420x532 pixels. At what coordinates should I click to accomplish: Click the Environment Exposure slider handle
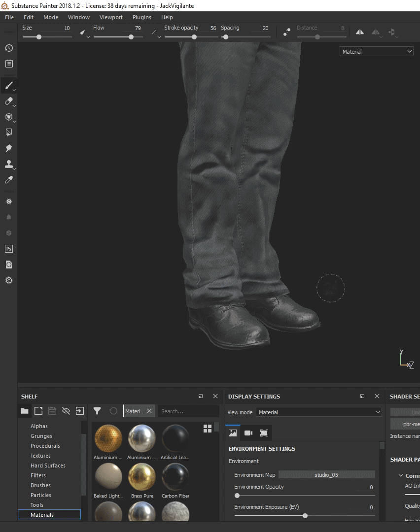(305, 516)
